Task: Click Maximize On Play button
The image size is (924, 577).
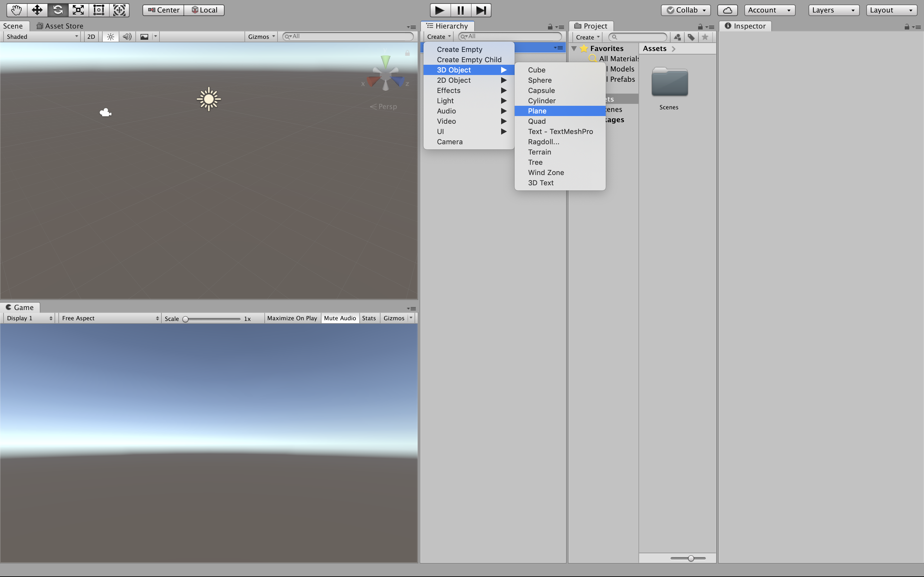Action: 292,318
